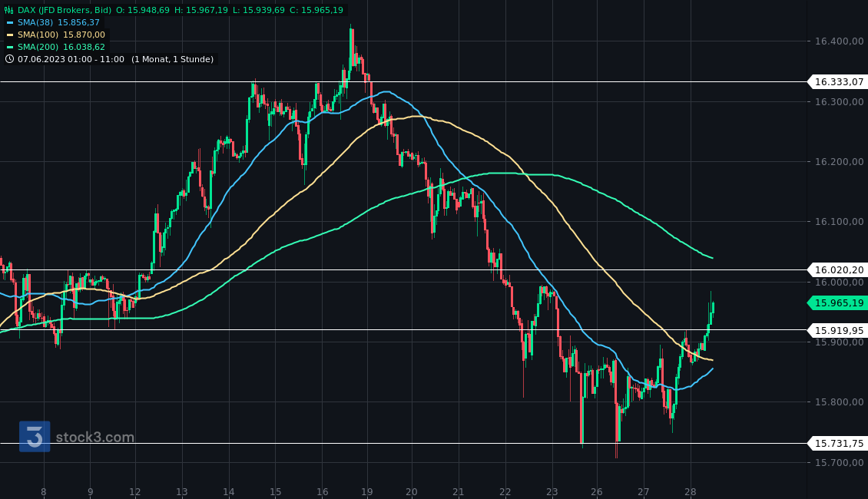Select the yellow SMA(100) line indicator icon
Viewport: 868px width, 499px height.
(10, 35)
